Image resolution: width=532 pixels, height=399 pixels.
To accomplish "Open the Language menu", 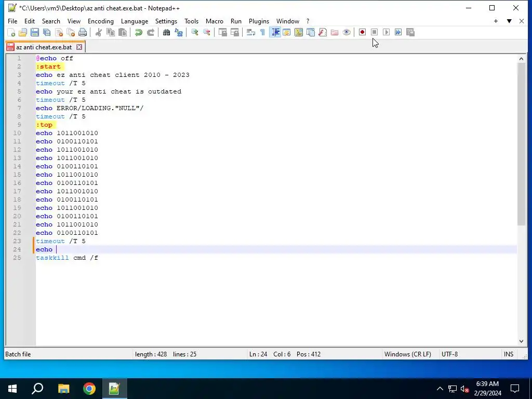I will [135, 21].
